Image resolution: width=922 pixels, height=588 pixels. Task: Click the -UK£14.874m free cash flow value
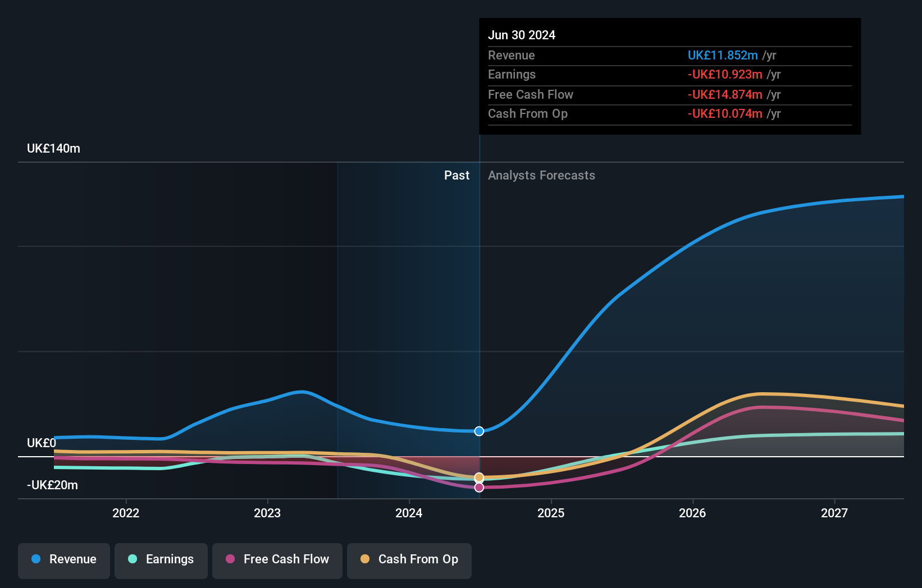(725, 95)
